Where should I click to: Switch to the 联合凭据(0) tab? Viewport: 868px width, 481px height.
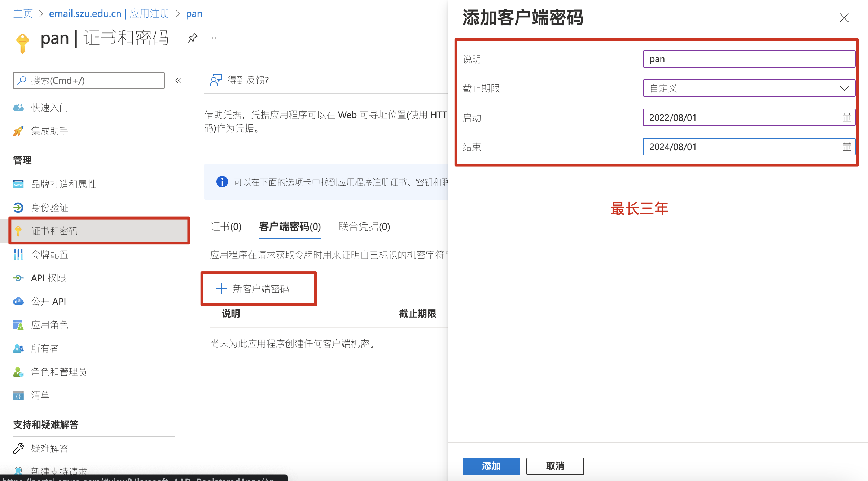(x=364, y=227)
